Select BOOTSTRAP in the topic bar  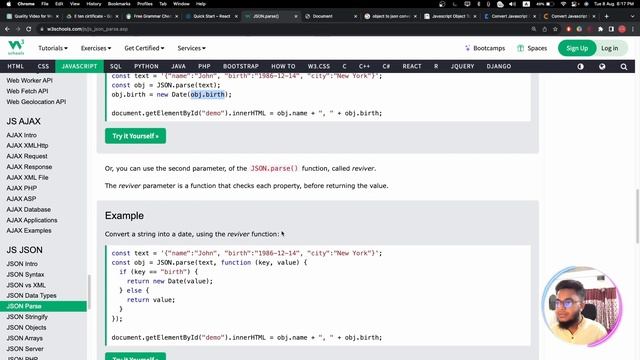(x=241, y=66)
